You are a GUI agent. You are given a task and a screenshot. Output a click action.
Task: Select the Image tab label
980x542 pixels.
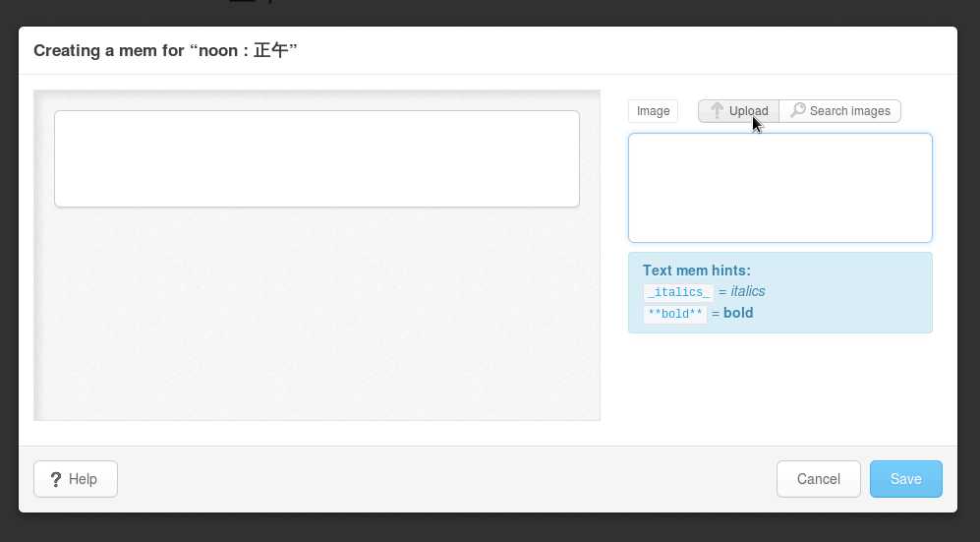pos(653,111)
